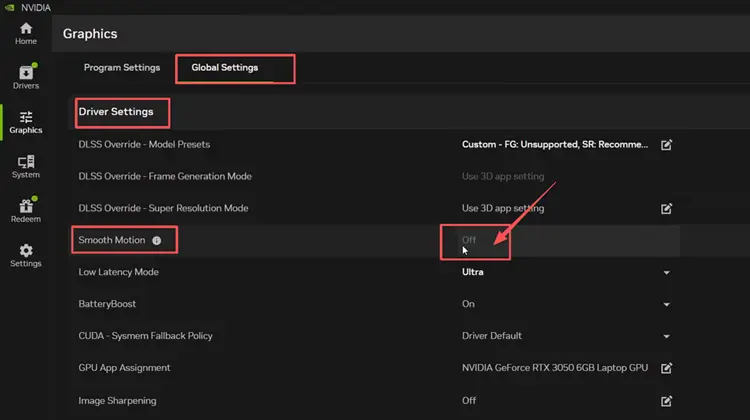Click Super Resolution Use 3D app setting value

(x=503, y=208)
